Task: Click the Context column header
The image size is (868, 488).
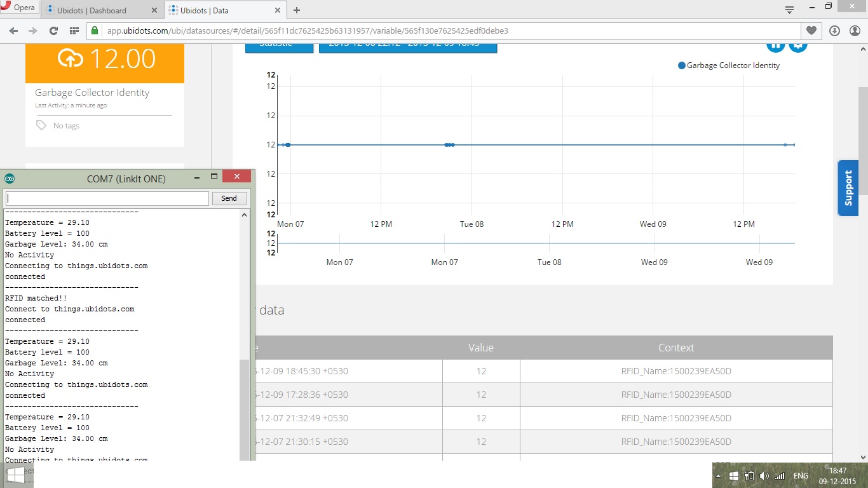Action: click(676, 348)
